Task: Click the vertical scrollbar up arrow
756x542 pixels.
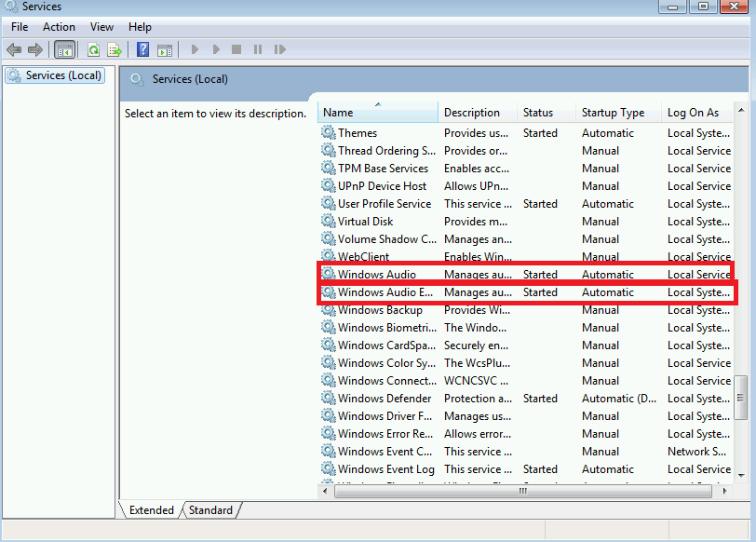Action: click(741, 111)
